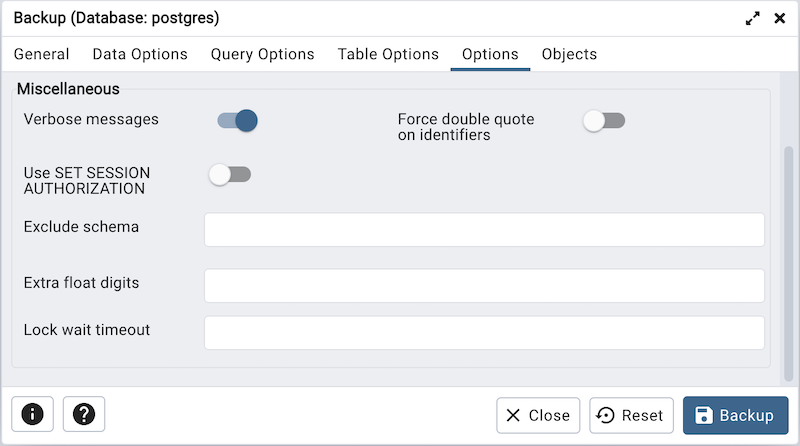Open the Objects tab

click(569, 54)
